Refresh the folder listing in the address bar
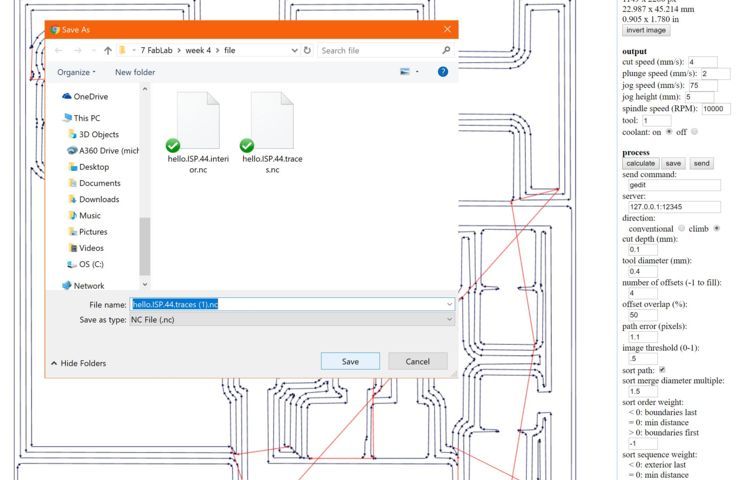751x480 pixels. click(307, 50)
